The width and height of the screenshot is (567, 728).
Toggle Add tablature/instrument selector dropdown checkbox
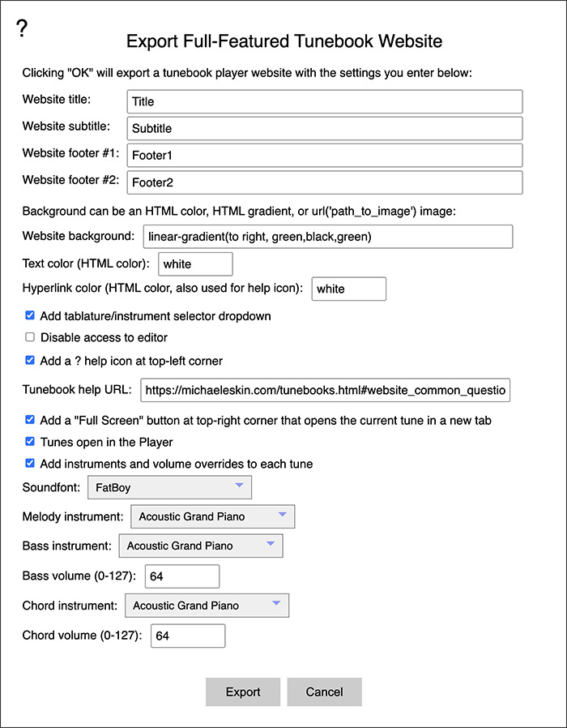pyautogui.click(x=30, y=315)
